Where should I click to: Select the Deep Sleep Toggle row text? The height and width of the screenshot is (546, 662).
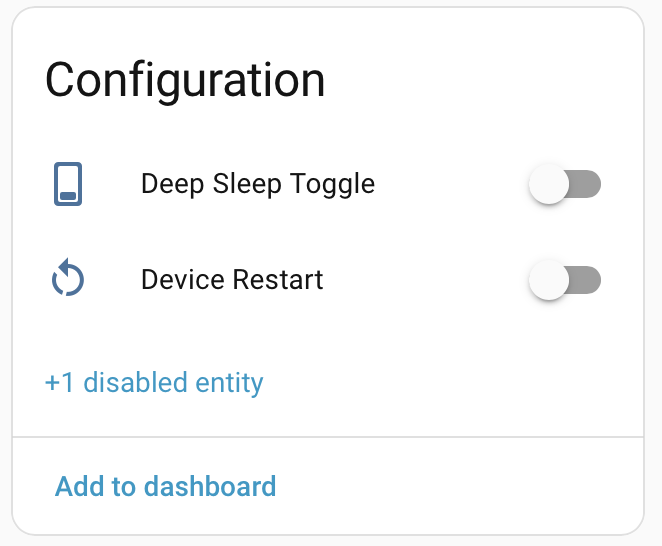click(x=257, y=185)
